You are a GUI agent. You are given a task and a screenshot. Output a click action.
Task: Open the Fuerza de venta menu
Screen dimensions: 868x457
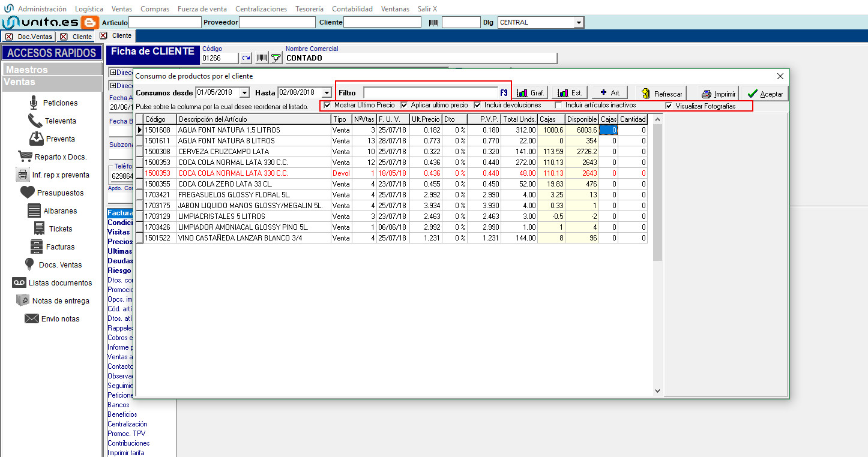(202, 9)
